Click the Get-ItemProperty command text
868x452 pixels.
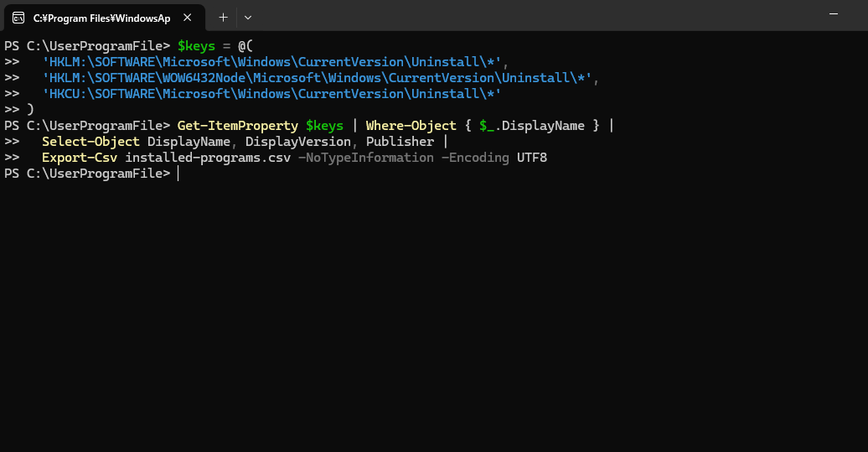237,126
